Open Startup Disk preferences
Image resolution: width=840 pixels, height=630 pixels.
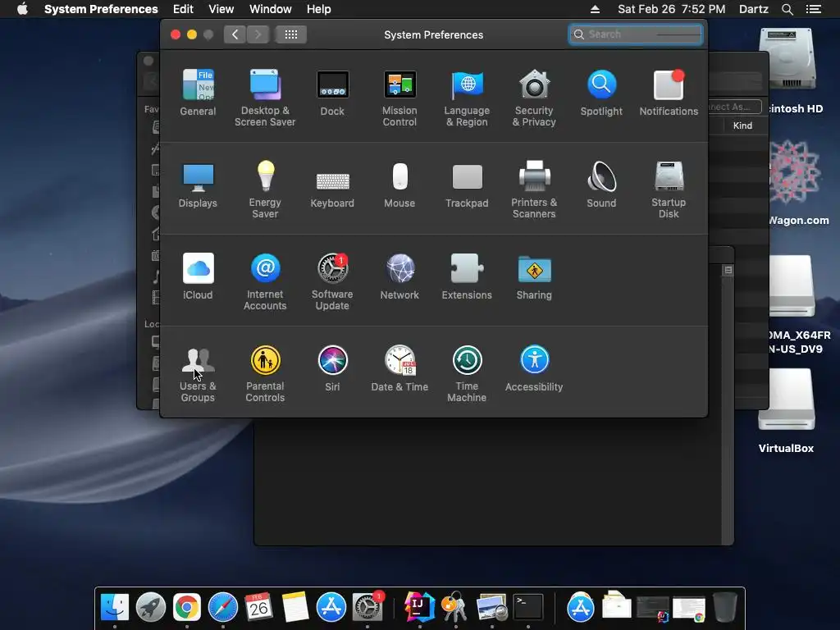coord(669,189)
